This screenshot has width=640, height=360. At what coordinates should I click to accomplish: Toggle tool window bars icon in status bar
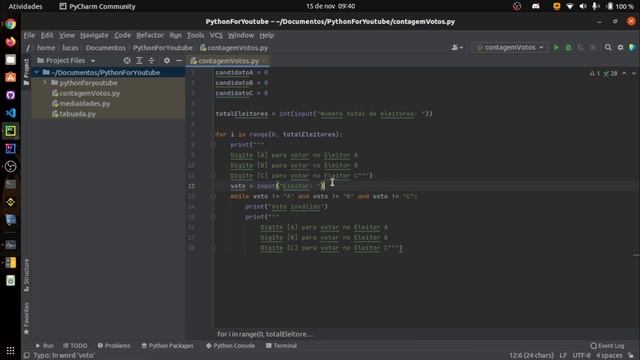pyautogui.click(x=27, y=356)
